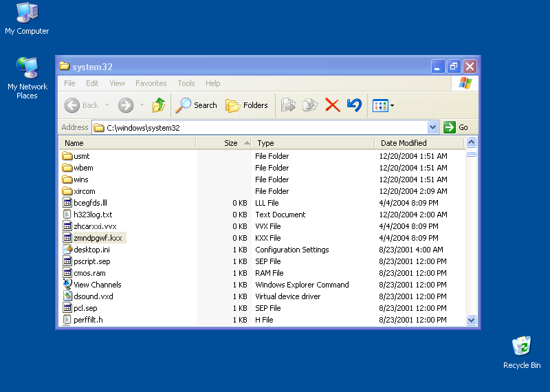The height and width of the screenshot is (392, 550).
Task: Show the Folders pane
Action: (x=247, y=105)
